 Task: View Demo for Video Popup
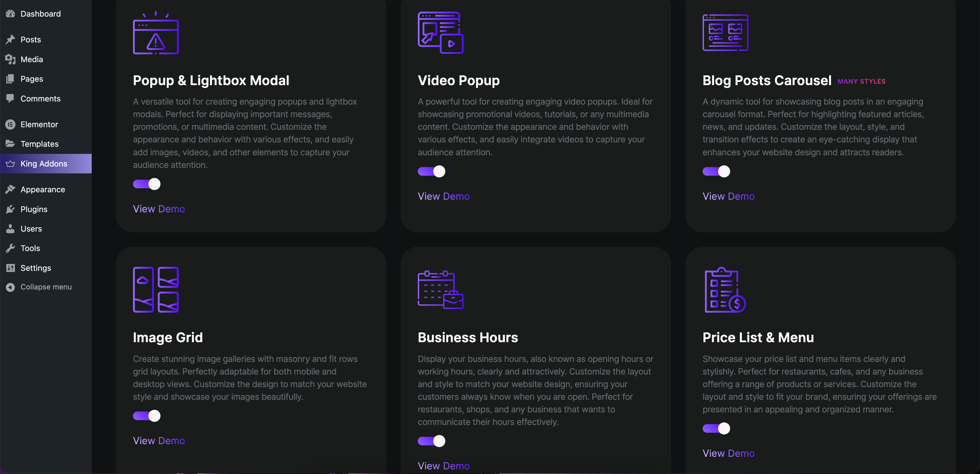tap(444, 196)
